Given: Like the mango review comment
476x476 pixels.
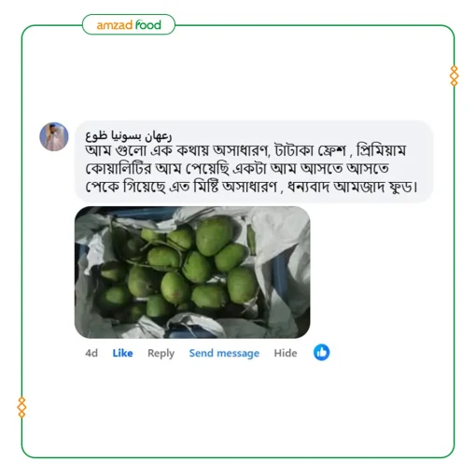Looking at the screenshot, I should pos(122,353).
